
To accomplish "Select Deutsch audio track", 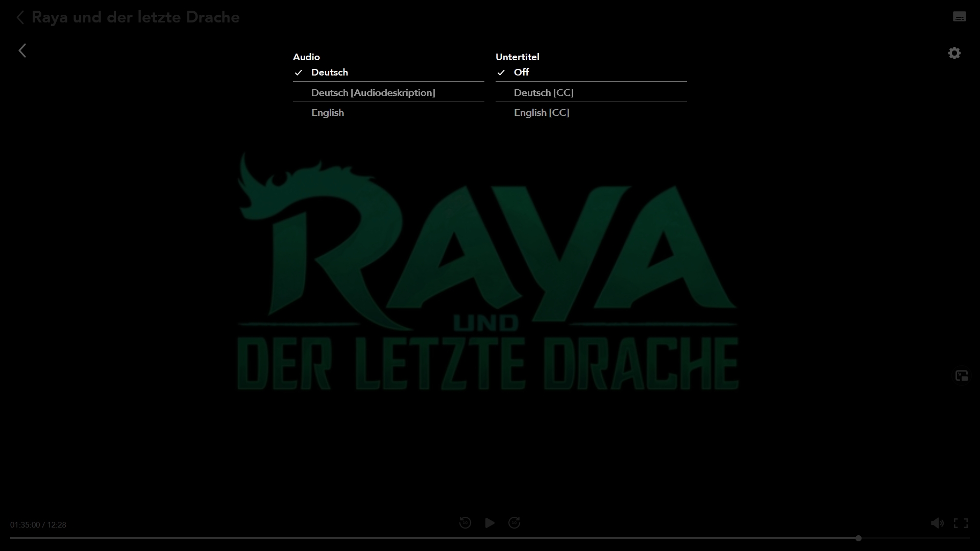I will tap(330, 72).
